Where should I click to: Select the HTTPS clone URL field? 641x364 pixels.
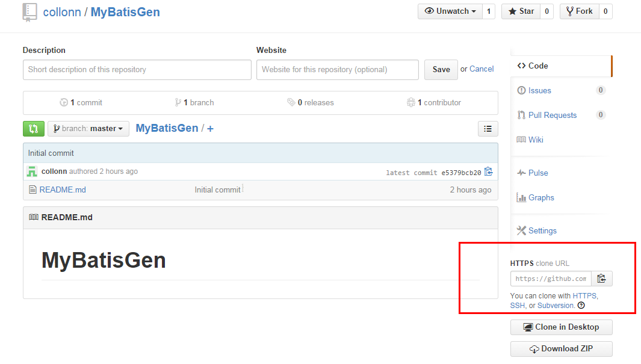(551, 279)
